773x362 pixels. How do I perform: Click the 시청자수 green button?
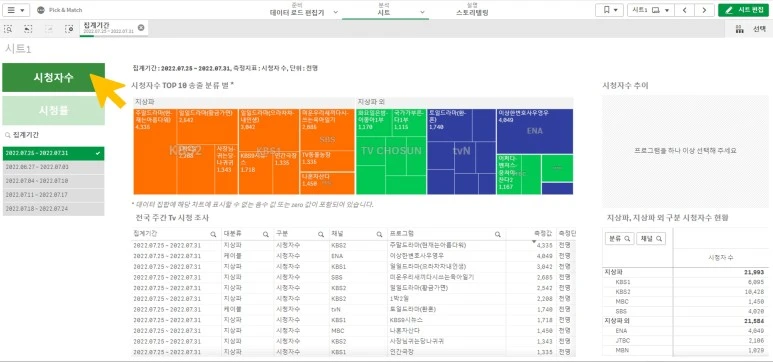point(53,77)
